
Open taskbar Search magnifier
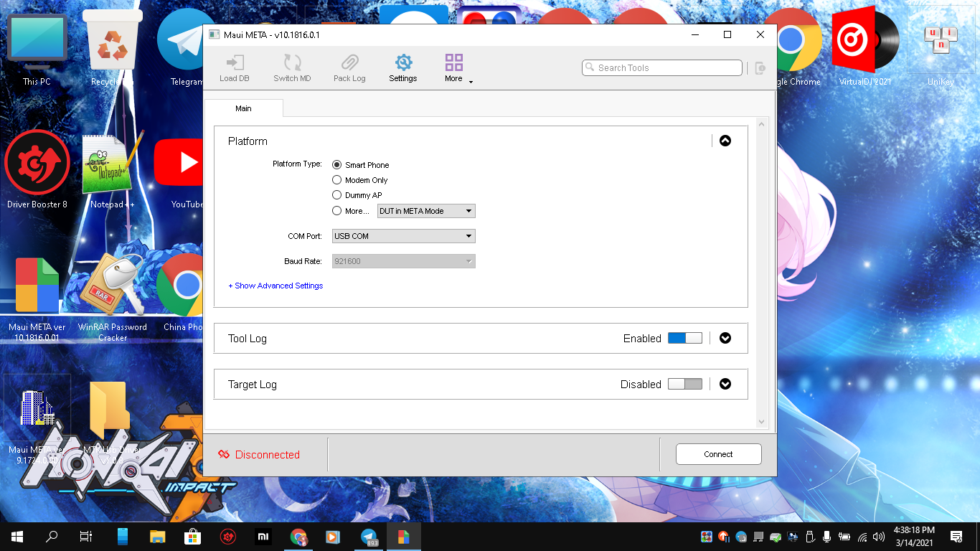point(52,537)
